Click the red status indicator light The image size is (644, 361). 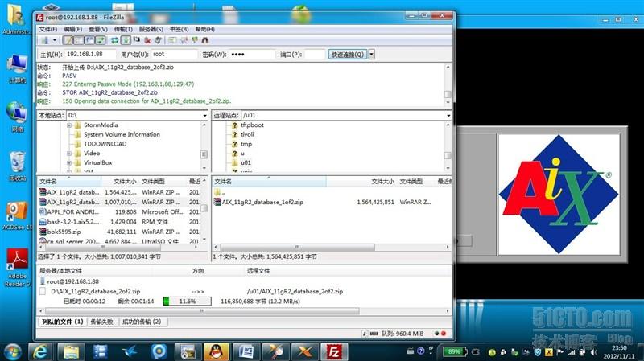444,334
